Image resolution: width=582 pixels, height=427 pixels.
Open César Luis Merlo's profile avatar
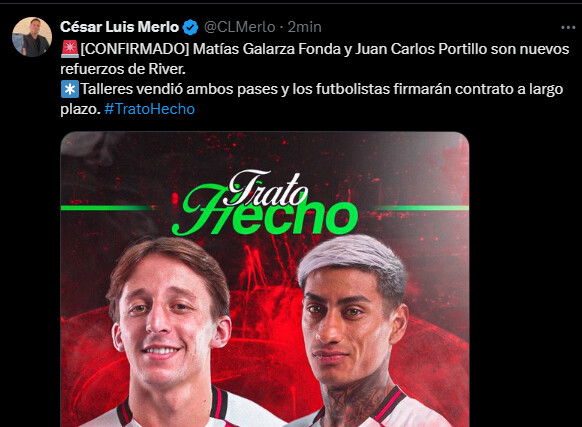pyautogui.click(x=32, y=37)
